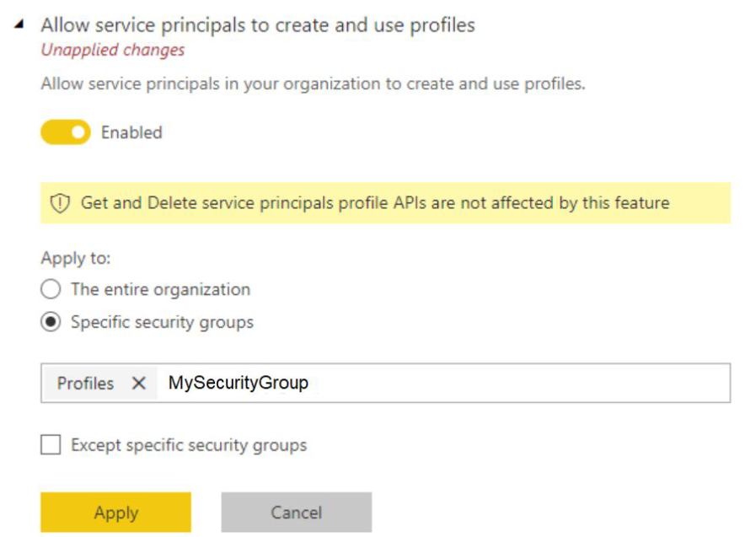The image size is (756, 537).
Task: Click the shield warning icon
Action: coord(60,203)
